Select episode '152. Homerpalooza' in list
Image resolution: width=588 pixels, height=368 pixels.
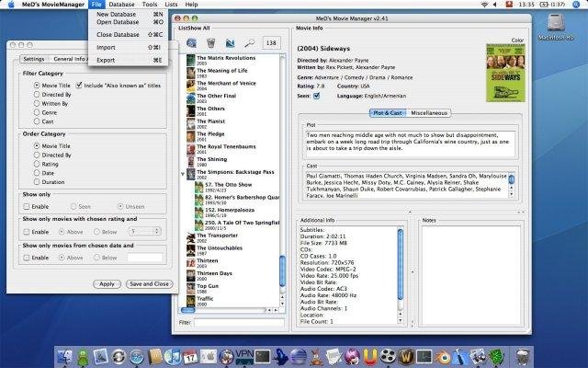click(x=229, y=213)
